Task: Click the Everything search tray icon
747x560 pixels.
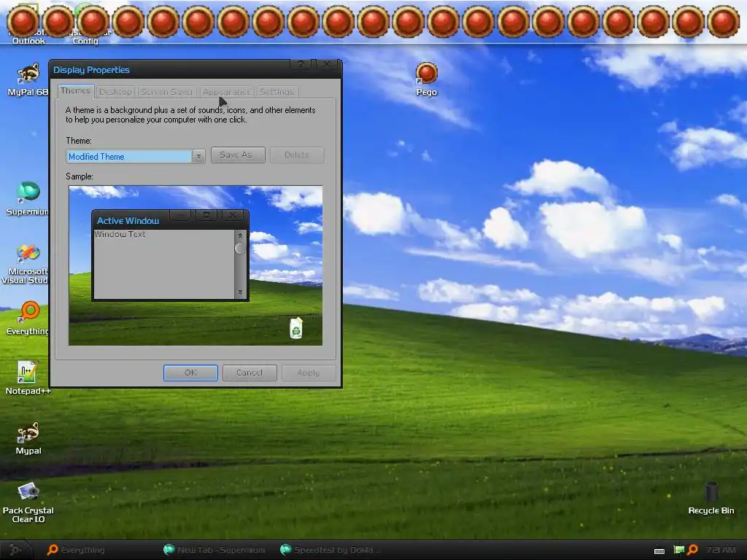Action: 693,550
